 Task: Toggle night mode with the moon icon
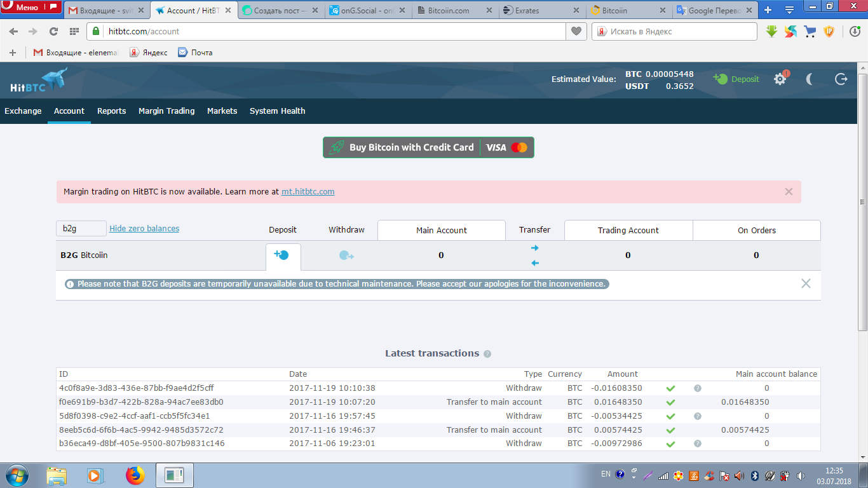click(811, 79)
